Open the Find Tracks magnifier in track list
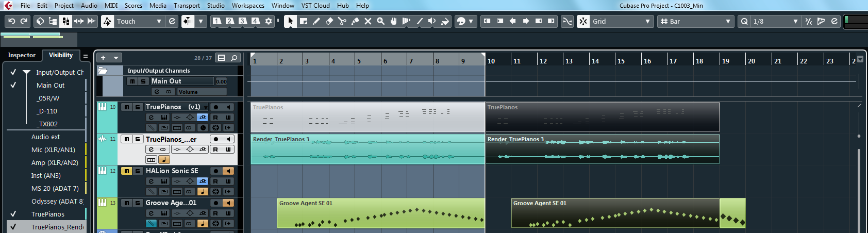Image resolution: width=868 pixels, height=233 pixels. pos(234,58)
